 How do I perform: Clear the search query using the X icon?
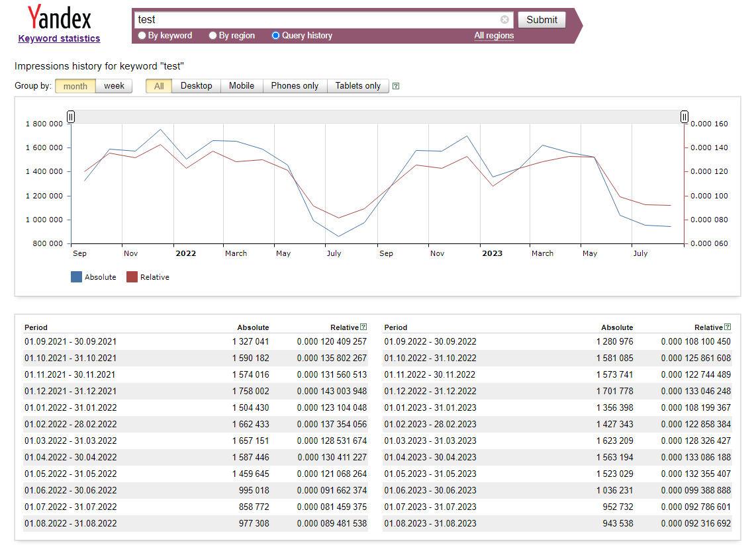point(505,19)
